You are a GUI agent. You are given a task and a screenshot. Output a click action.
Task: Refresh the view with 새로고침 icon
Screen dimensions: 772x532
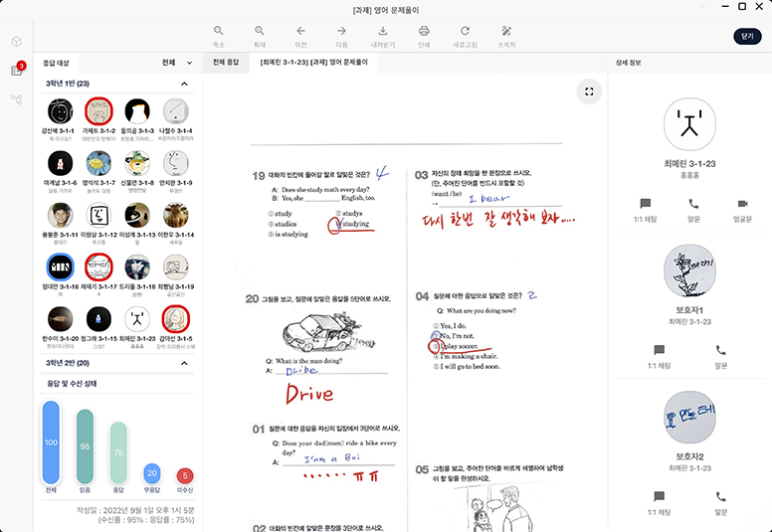465,32
